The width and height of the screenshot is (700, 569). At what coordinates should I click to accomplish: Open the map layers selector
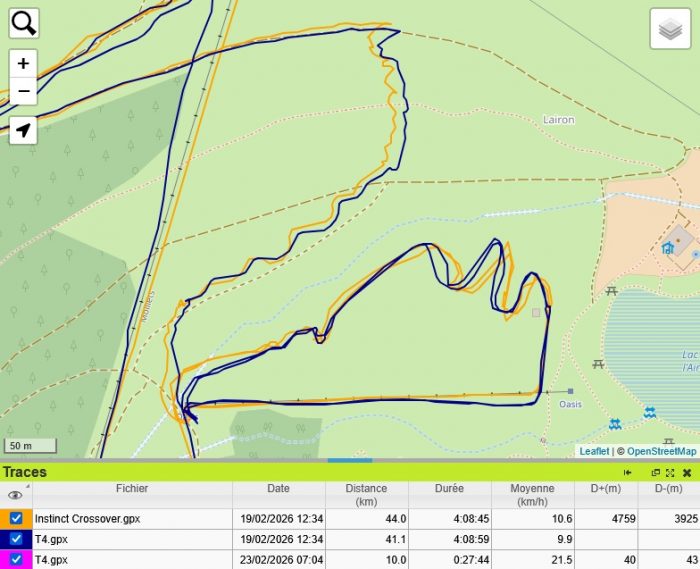click(x=671, y=29)
